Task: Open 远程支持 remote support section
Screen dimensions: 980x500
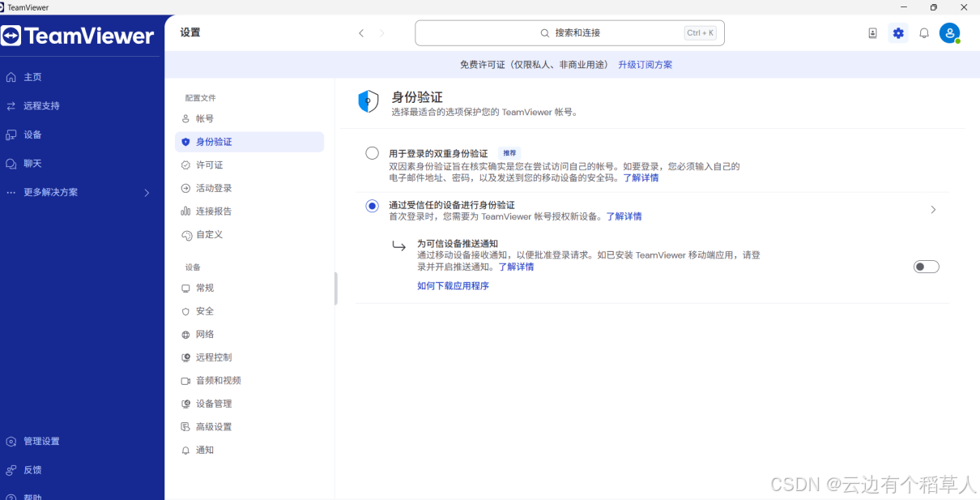Action: pos(41,105)
